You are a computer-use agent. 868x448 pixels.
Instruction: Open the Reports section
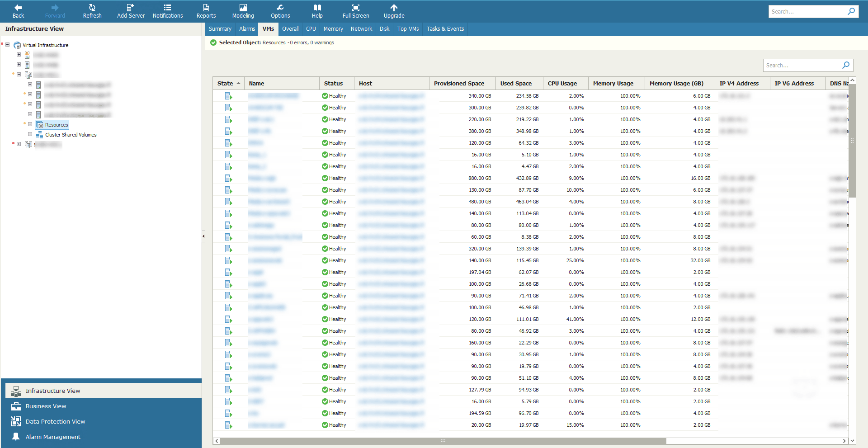click(x=206, y=11)
